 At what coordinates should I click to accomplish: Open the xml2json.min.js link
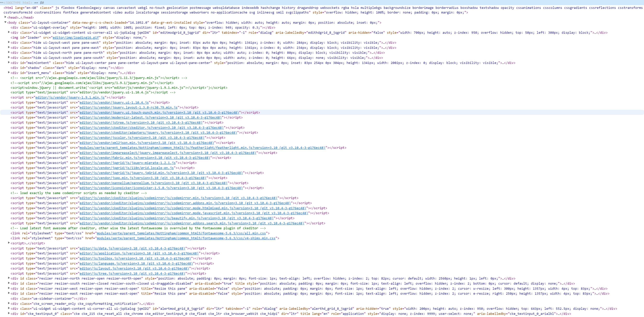[x=147, y=143]
